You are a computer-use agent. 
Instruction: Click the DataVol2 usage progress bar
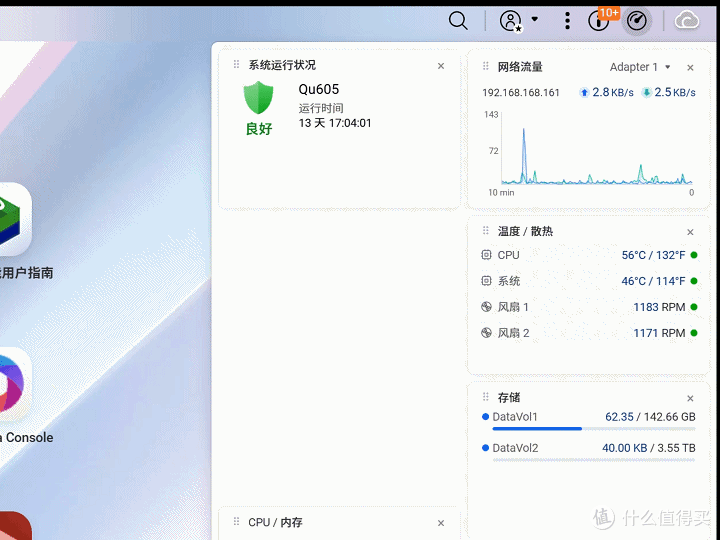594,460
